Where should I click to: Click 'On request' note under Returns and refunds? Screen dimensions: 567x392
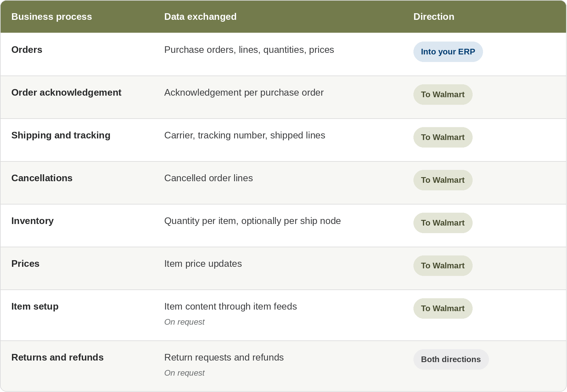click(x=184, y=373)
